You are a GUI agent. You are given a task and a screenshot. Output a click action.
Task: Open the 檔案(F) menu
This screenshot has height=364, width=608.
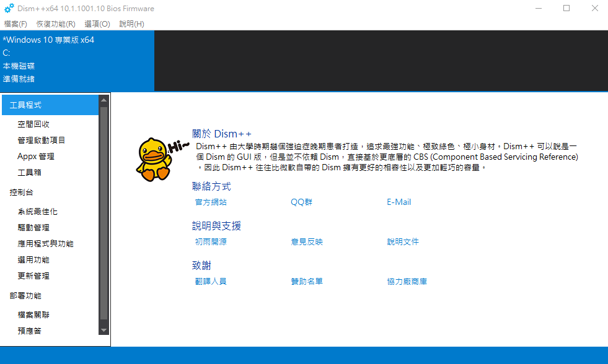[15, 24]
